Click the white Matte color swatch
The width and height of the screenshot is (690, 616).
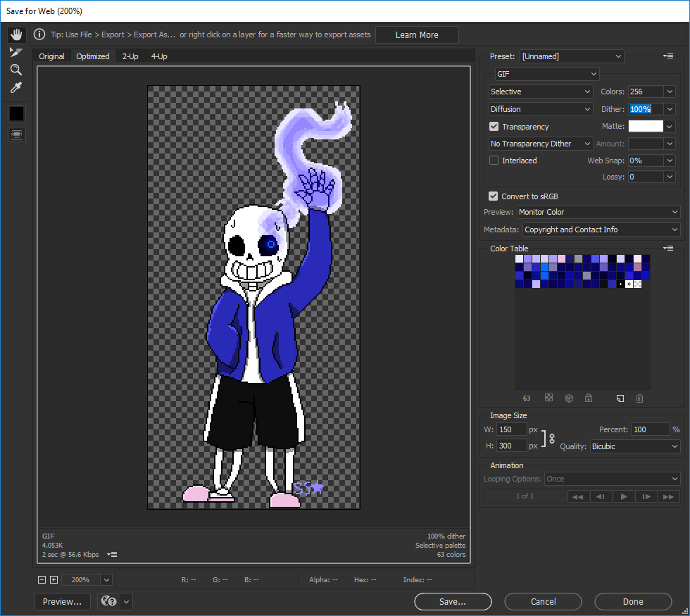[646, 126]
